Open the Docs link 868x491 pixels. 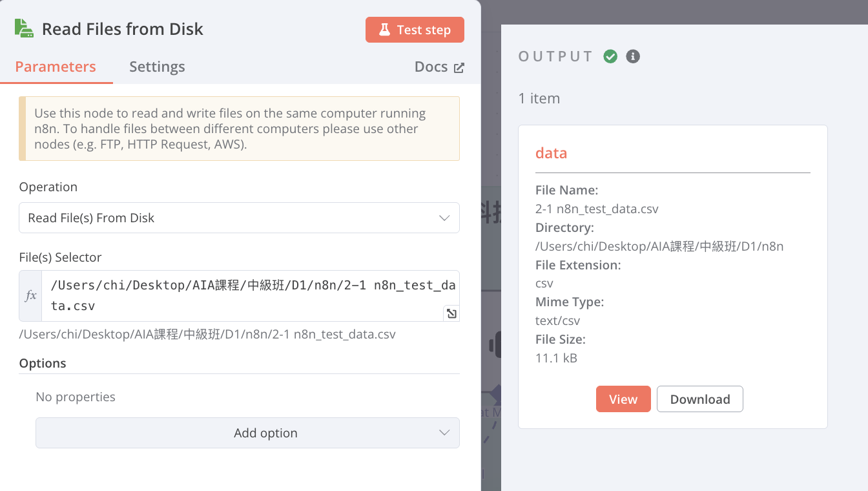[x=439, y=67]
